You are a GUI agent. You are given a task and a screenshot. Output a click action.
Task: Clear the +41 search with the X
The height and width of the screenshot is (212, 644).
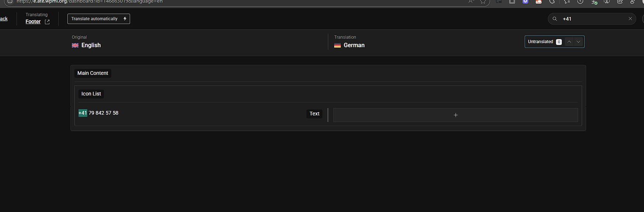(x=630, y=18)
